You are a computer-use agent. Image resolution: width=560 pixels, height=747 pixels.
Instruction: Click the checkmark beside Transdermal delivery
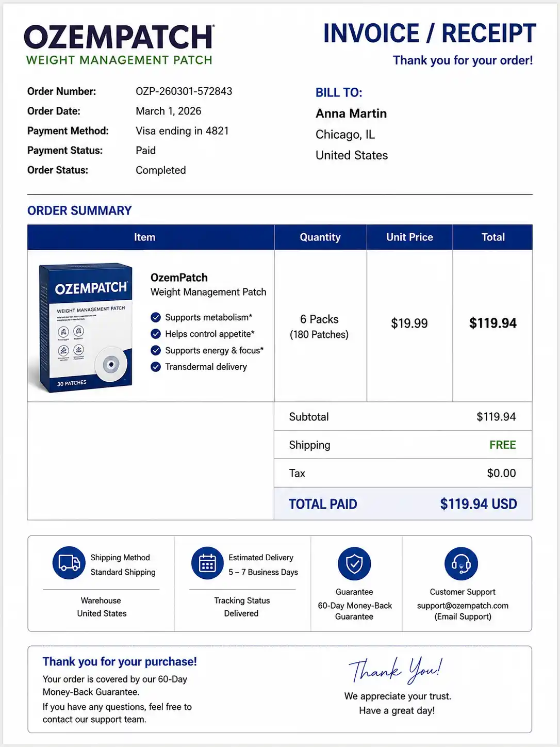(x=156, y=367)
